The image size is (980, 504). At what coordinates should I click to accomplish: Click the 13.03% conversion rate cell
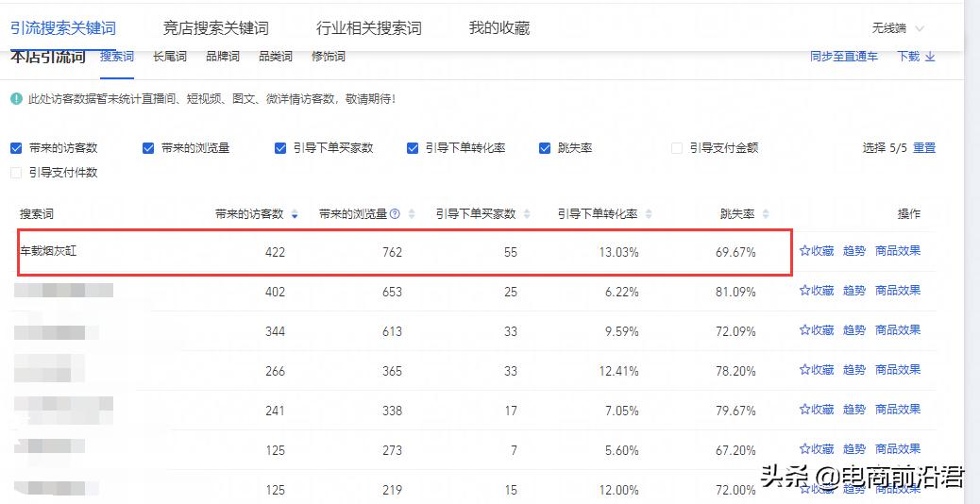(617, 252)
